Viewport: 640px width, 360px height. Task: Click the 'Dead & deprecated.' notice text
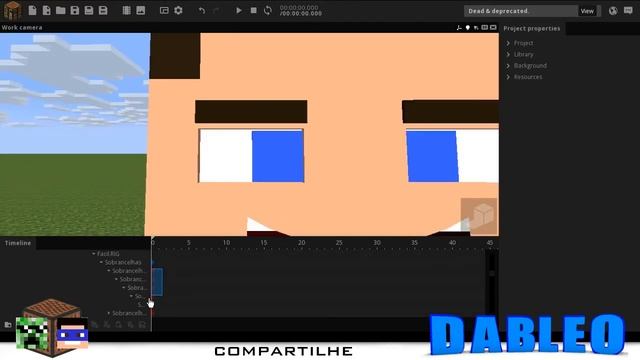click(x=498, y=11)
